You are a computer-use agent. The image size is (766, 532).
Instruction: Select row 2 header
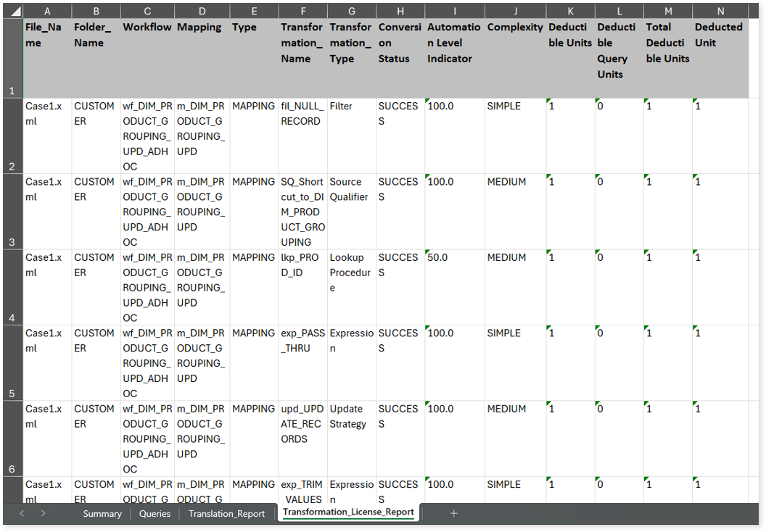click(x=13, y=136)
